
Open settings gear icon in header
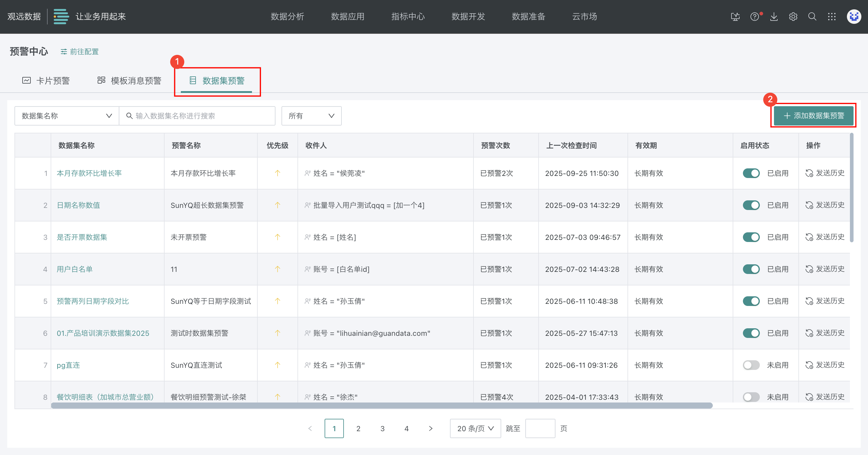click(x=793, y=17)
